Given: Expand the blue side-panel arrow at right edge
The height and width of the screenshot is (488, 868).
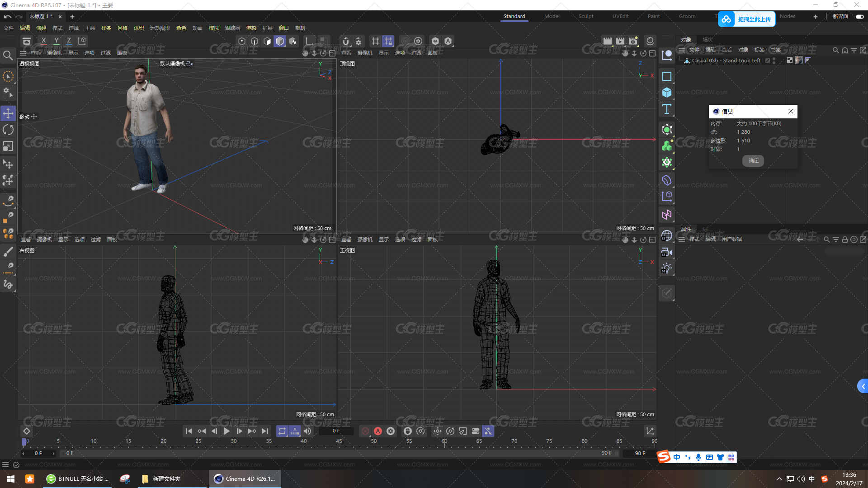Looking at the screenshot, I should (863, 386).
